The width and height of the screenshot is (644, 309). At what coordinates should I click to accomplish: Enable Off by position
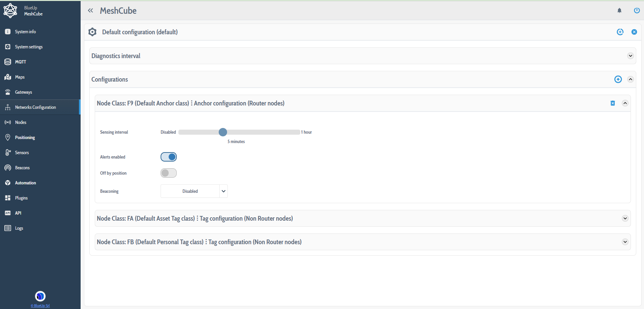pos(168,173)
